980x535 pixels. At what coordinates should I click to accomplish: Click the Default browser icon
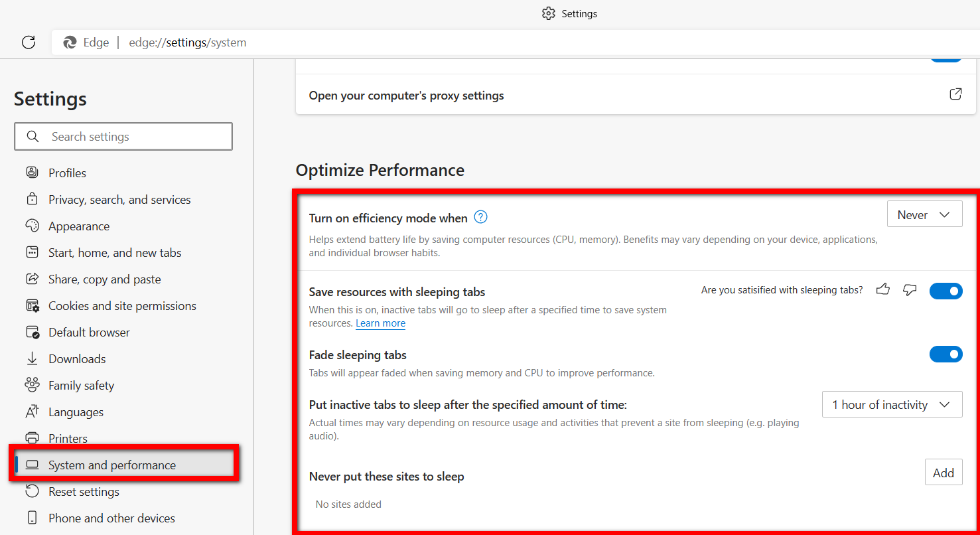tap(32, 332)
